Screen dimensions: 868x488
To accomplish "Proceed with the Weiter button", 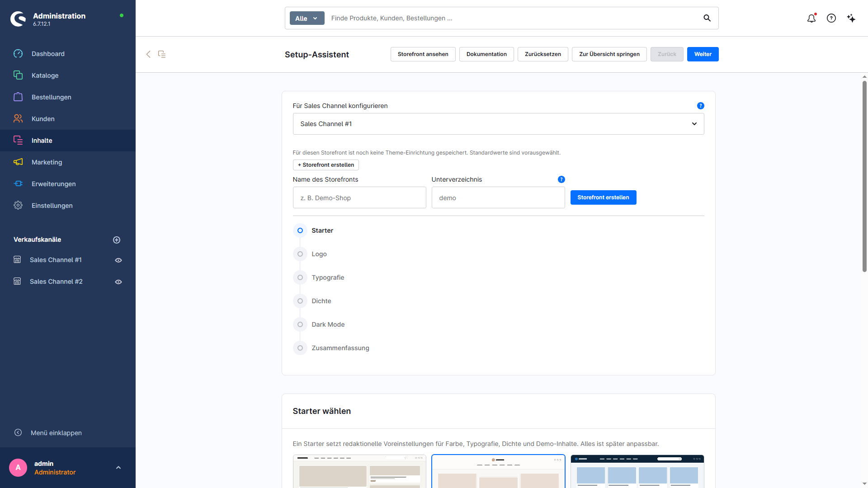I will click(703, 54).
